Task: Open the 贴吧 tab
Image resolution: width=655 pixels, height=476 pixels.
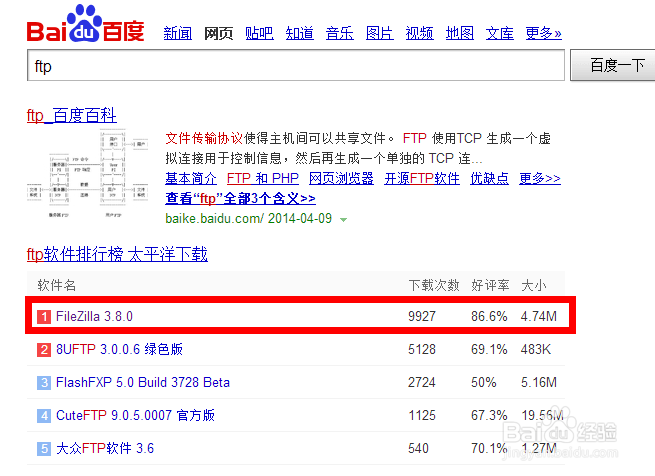Action: (259, 33)
